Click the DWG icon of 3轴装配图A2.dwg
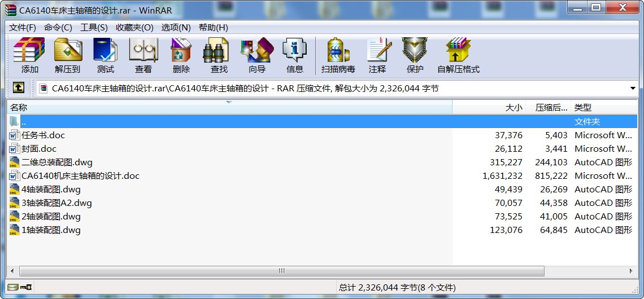The height and width of the screenshot is (299, 644). coord(14,203)
